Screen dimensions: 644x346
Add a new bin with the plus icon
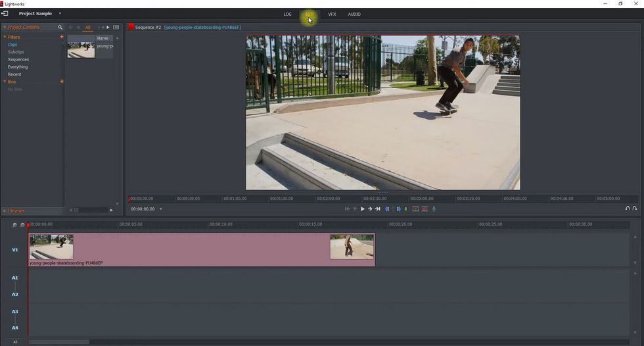[x=62, y=82]
